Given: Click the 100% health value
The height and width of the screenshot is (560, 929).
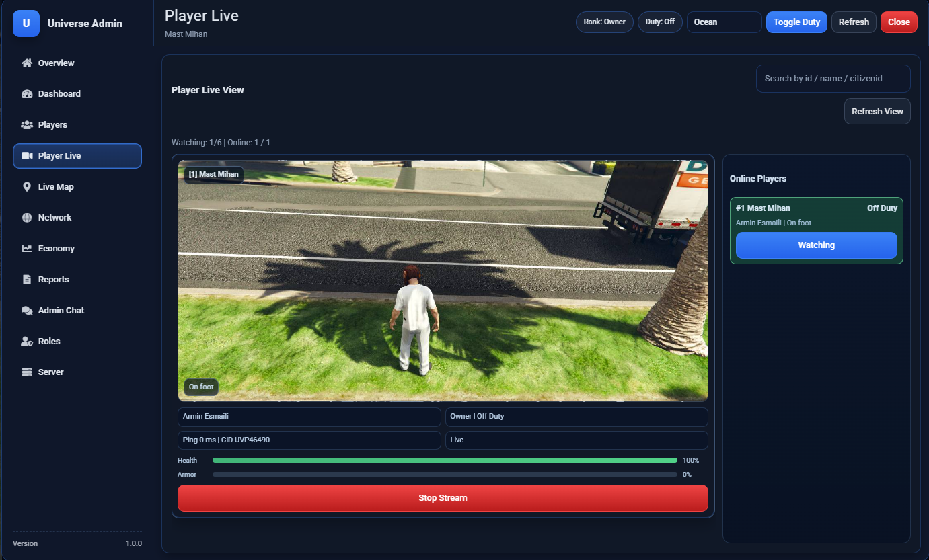Looking at the screenshot, I should tap(691, 461).
